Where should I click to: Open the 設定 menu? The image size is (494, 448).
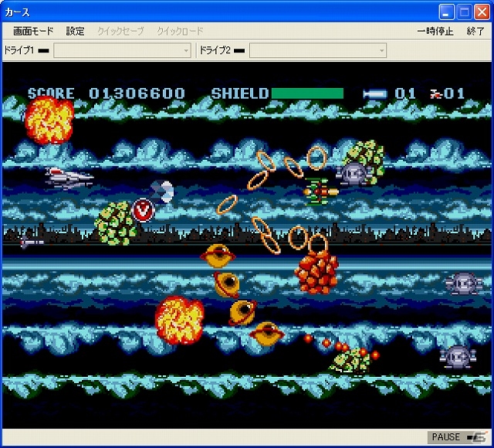[76, 31]
